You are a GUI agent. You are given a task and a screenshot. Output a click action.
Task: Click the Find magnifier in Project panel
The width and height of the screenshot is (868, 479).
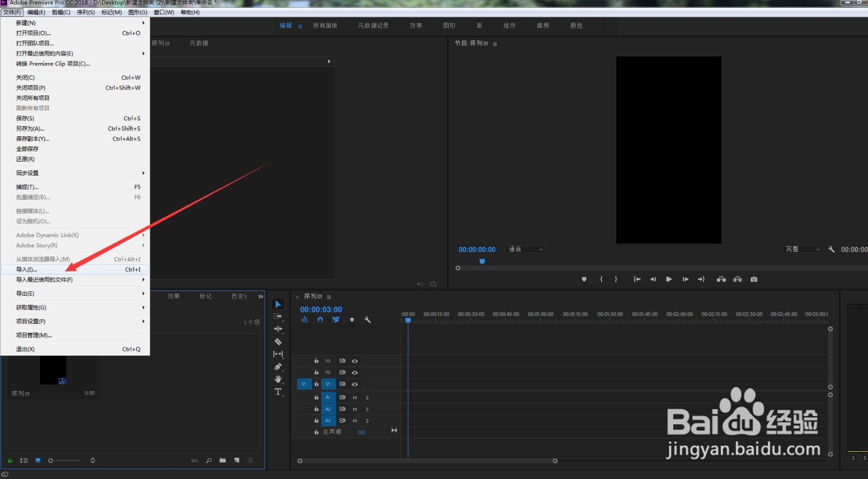click(209, 461)
